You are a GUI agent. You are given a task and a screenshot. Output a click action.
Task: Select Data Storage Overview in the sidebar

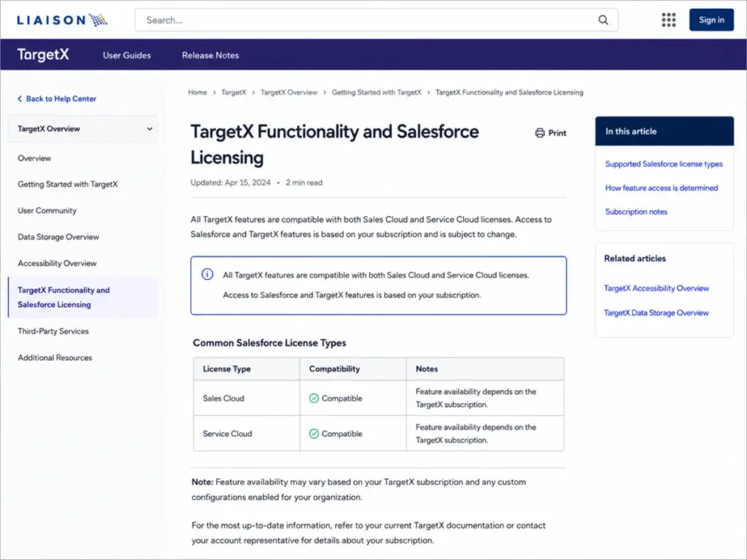pyautogui.click(x=58, y=237)
